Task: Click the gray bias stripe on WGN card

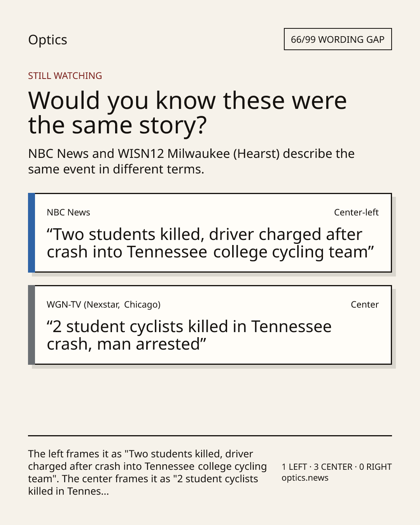Action: [31, 325]
